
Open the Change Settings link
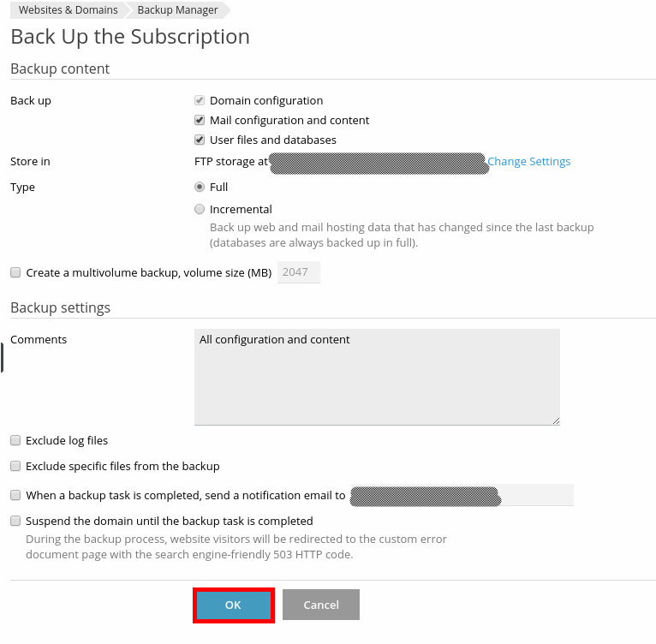(528, 162)
